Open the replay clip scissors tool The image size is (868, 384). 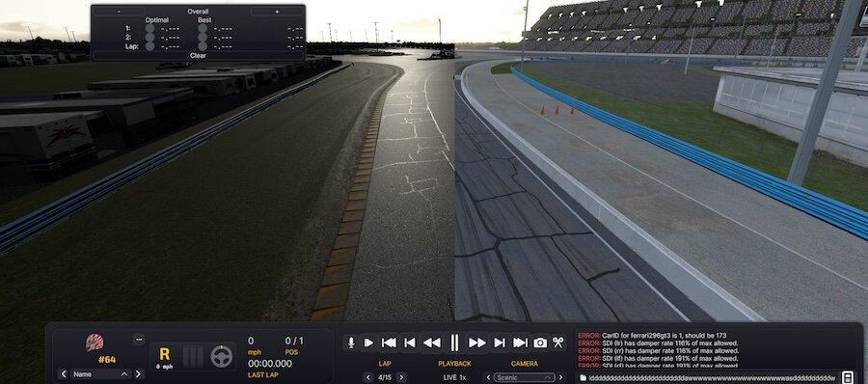click(x=558, y=343)
